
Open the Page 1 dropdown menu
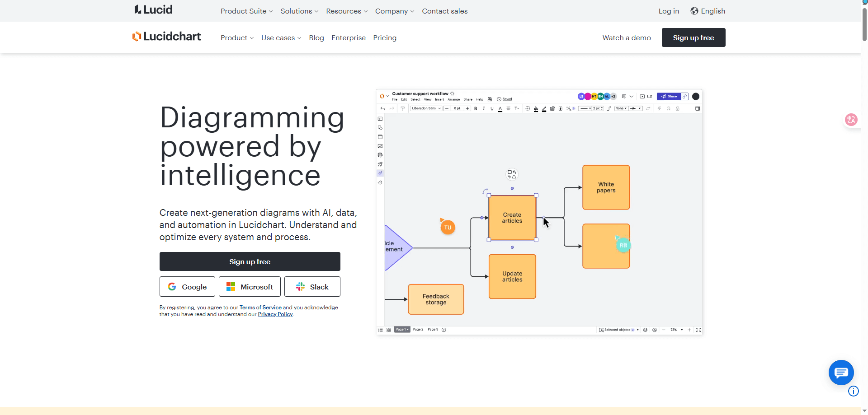pos(401,330)
